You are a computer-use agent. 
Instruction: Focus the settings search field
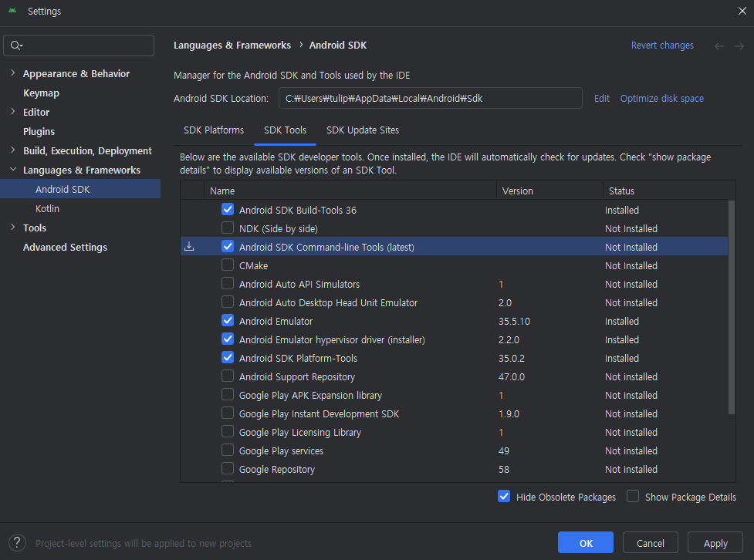tap(79, 46)
